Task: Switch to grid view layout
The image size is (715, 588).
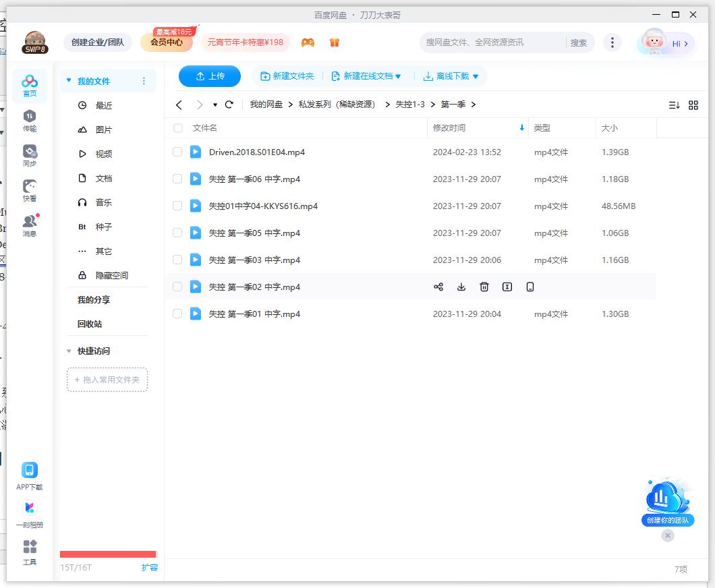Action: (x=693, y=105)
